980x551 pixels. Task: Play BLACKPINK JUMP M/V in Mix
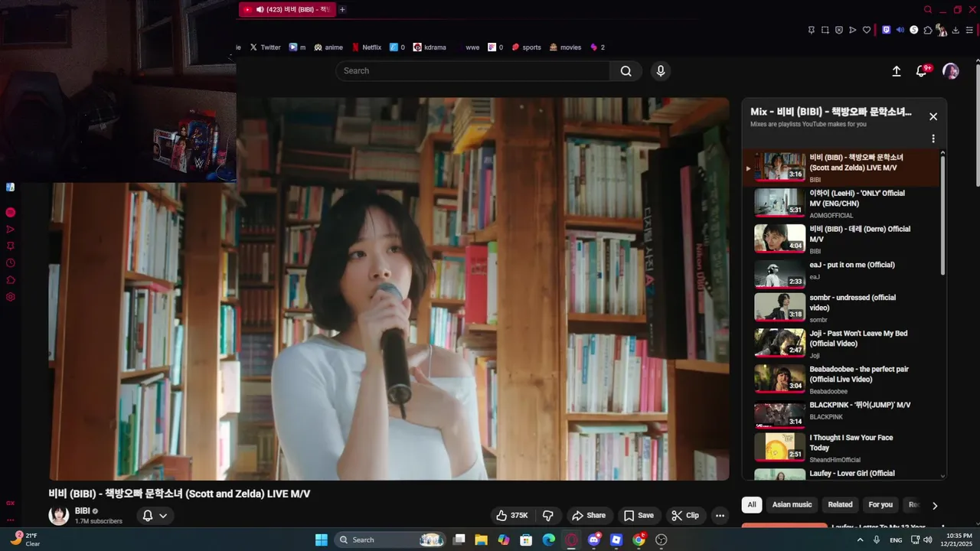[840, 414]
